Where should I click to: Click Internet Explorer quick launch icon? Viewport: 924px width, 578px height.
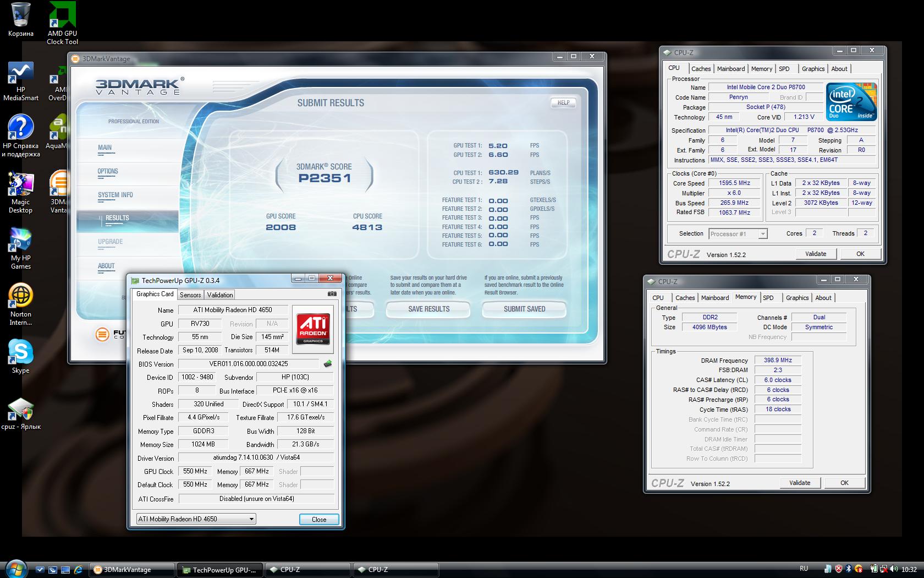coord(78,570)
